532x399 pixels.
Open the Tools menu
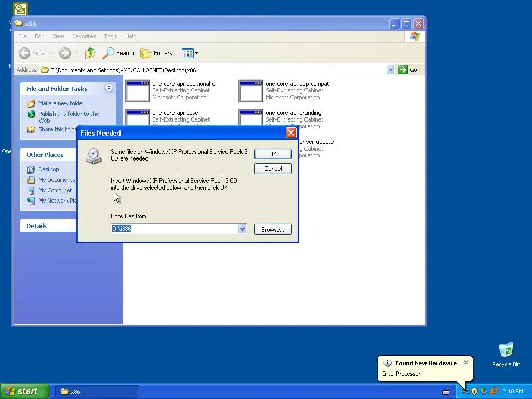click(x=110, y=36)
